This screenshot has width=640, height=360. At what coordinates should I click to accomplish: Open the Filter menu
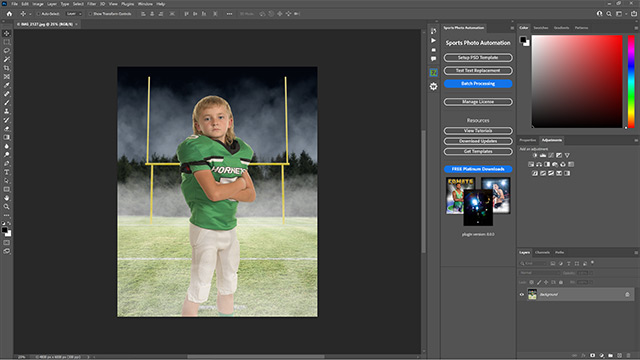coord(91,4)
